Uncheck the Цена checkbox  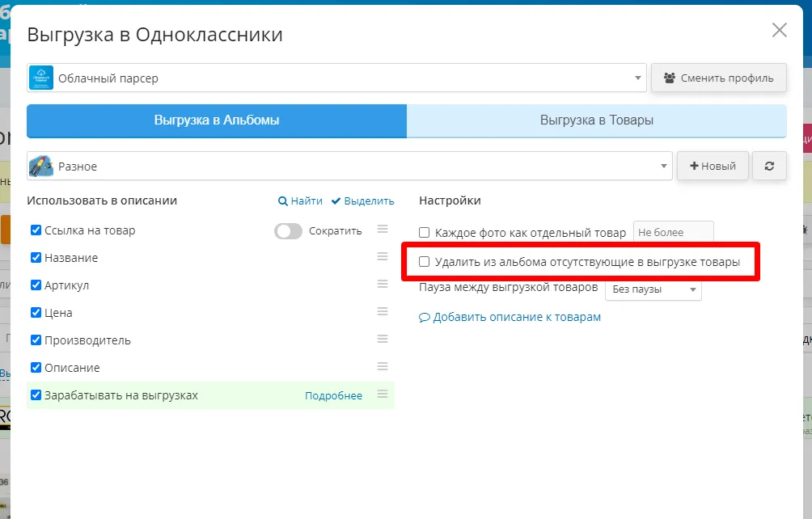[36, 313]
